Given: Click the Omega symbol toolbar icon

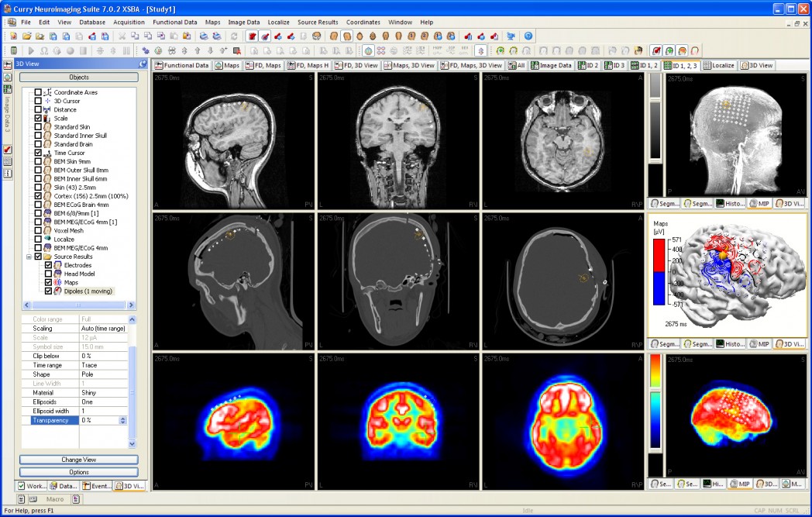Looking at the screenshot, I should tap(44, 50).
